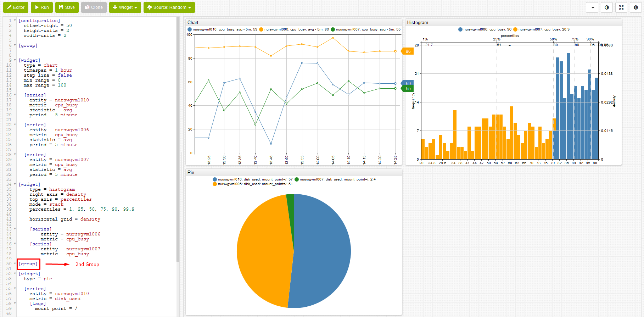The height and width of the screenshot is (317, 644).
Task: Click line number 35 in gutter
Action: (9, 189)
